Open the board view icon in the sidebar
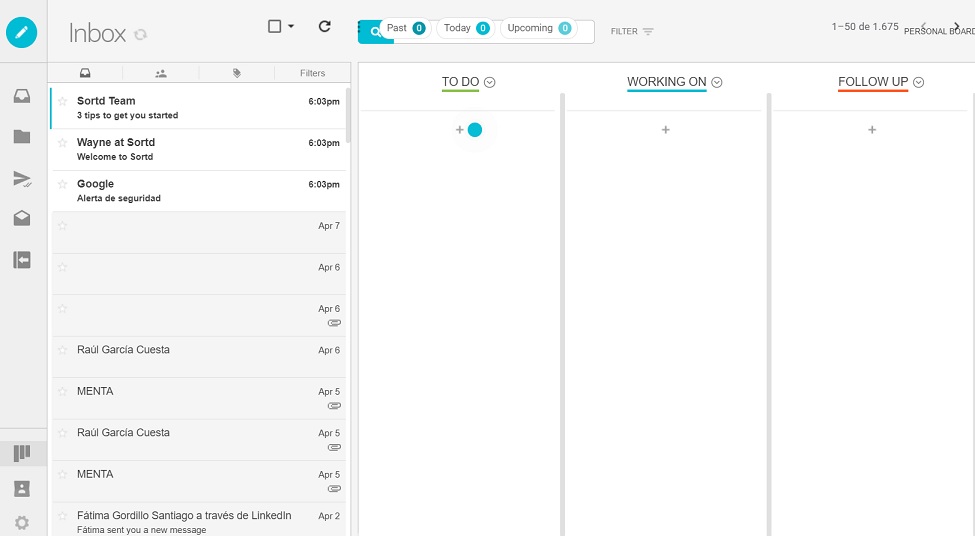Viewport: 975px width, 536px height. [22, 453]
